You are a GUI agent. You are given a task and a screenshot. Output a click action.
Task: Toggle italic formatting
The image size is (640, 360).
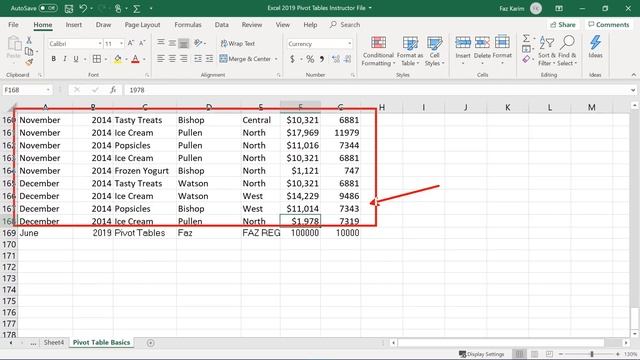coord(64,59)
